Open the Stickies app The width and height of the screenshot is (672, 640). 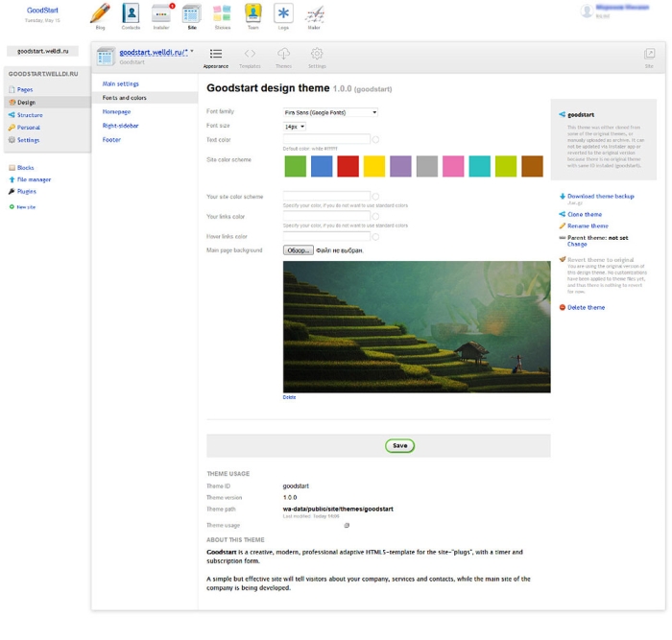tap(222, 14)
